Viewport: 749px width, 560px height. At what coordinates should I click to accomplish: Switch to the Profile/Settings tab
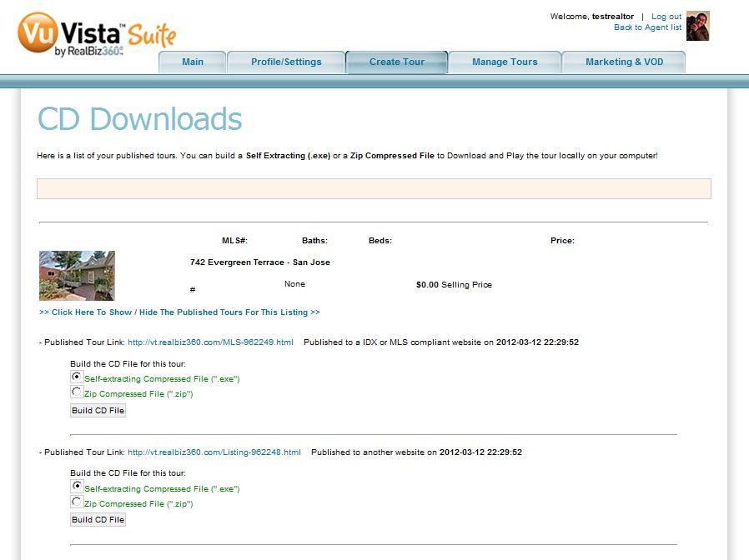286,62
